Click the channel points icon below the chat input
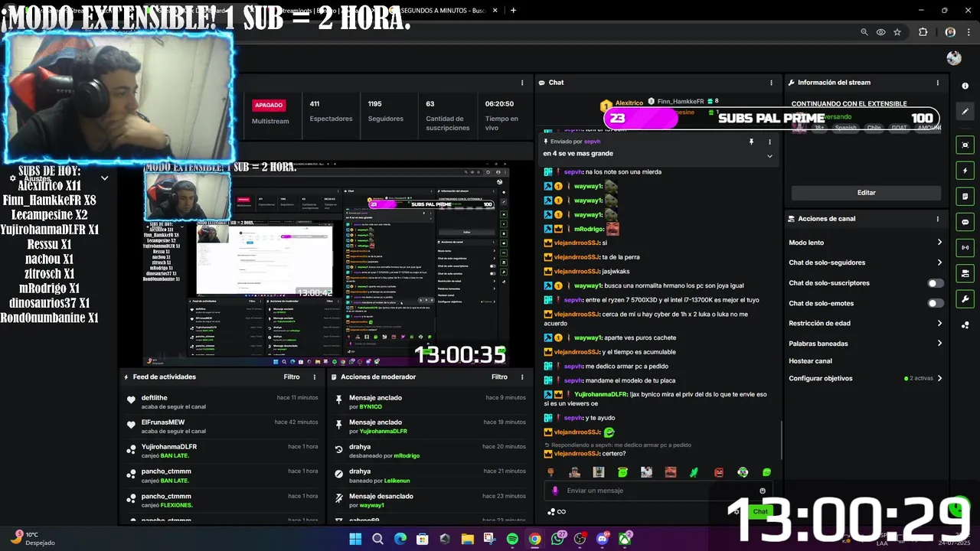Image resolution: width=980 pixels, height=551 pixels. pos(551,512)
